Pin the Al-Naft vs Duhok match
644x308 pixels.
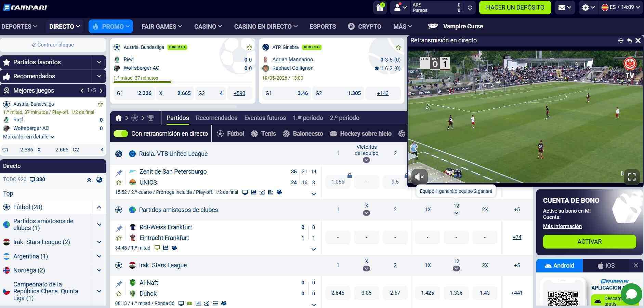[x=119, y=284]
